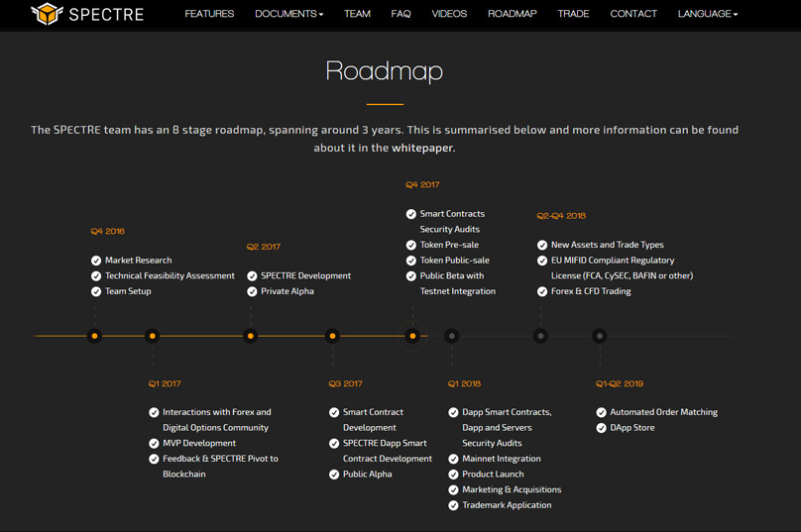
Task: Click the Q2-Q4 2018 stage label
Action: click(561, 216)
